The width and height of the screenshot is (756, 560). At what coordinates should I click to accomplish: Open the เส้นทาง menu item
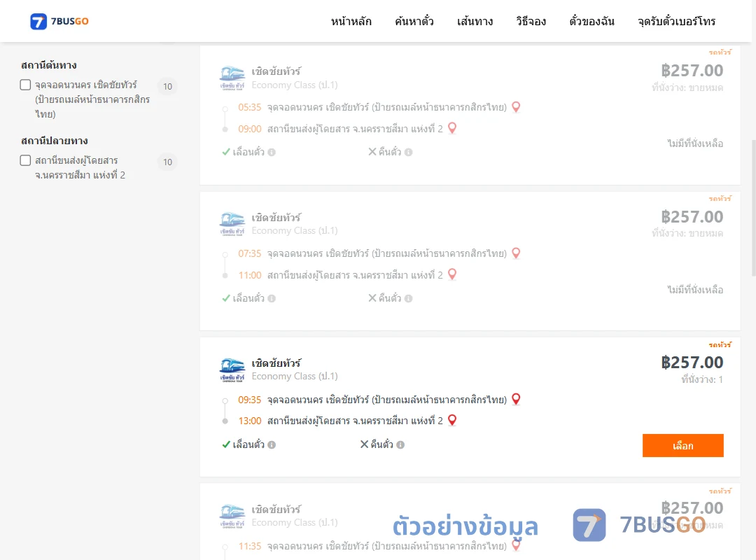[x=475, y=21]
